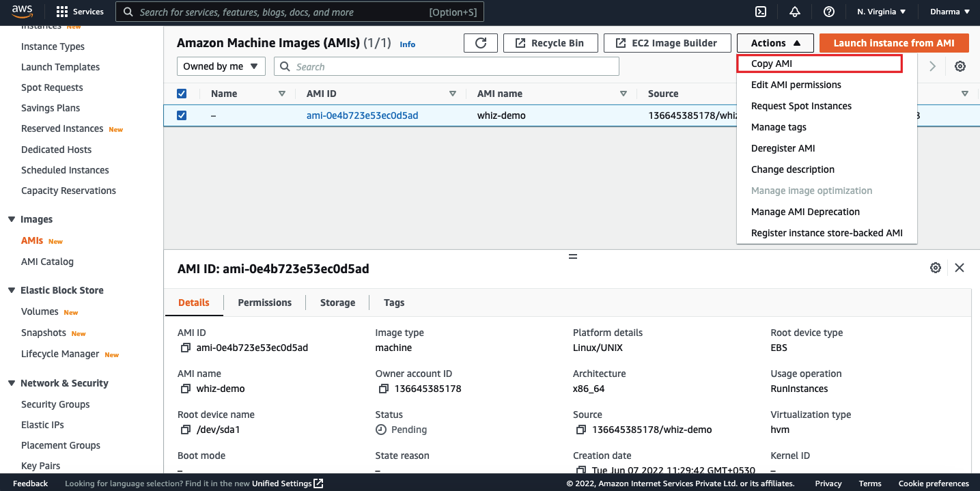Open Elastic IPs in sidebar

point(42,425)
